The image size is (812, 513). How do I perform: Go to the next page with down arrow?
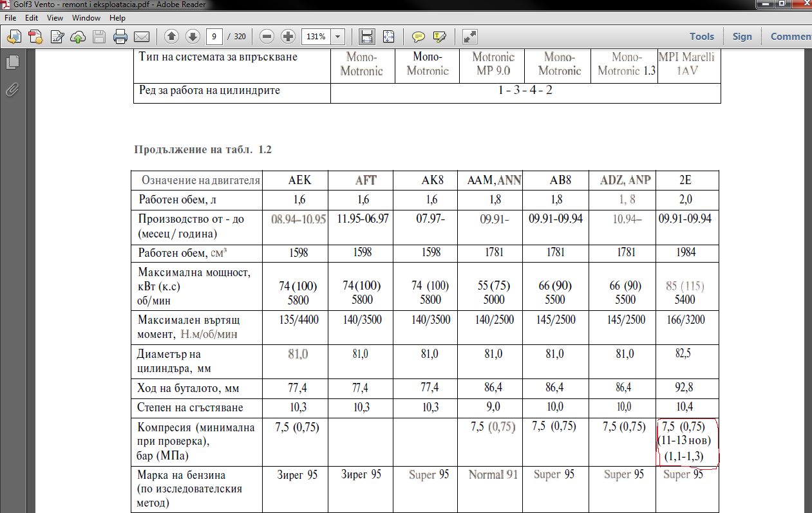(192, 37)
